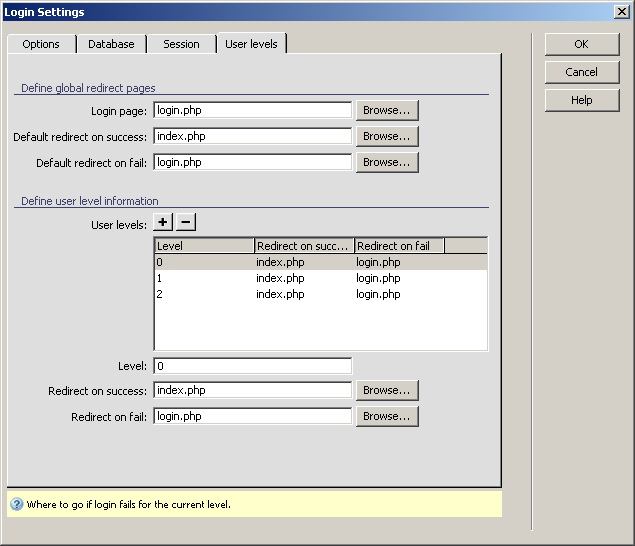Click the minus icon to remove user level
The height and width of the screenshot is (546, 635).
click(x=186, y=223)
